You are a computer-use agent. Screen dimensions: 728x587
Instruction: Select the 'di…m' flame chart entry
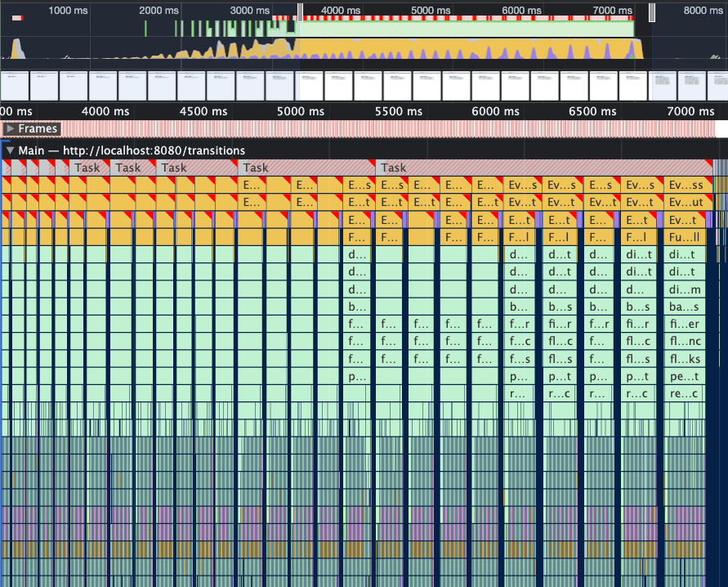[x=685, y=289]
